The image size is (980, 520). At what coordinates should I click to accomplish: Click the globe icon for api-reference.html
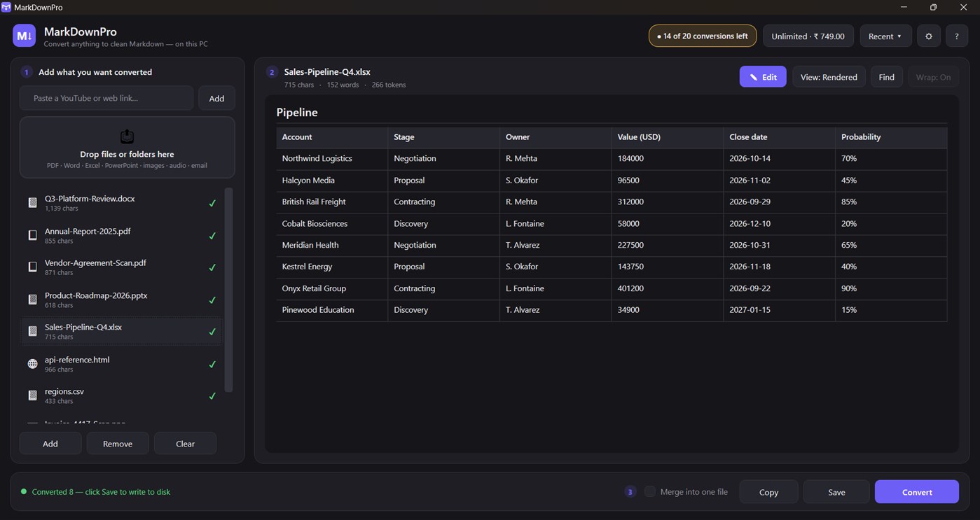tap(32, 364)
